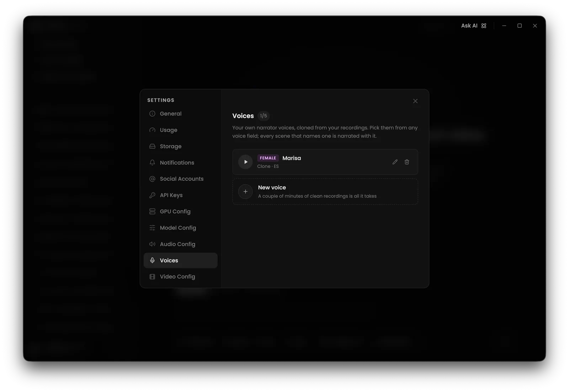Go to API Keys settings

[x=180, y=195]
